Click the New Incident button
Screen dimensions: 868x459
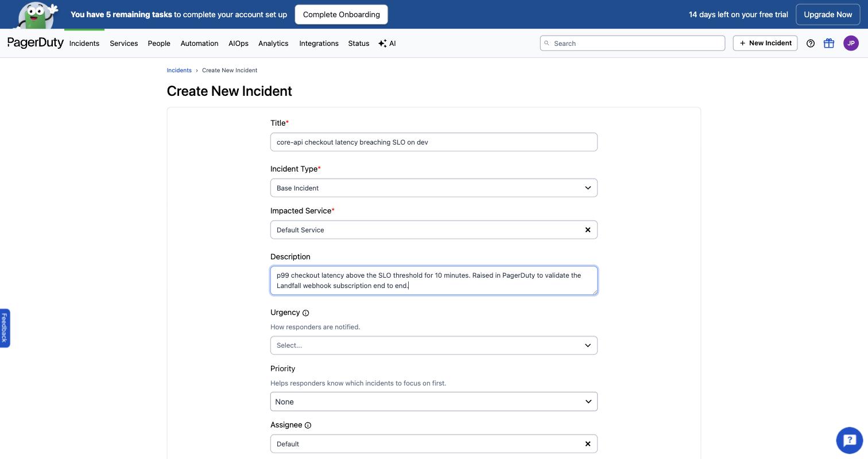tap(765, 43)
